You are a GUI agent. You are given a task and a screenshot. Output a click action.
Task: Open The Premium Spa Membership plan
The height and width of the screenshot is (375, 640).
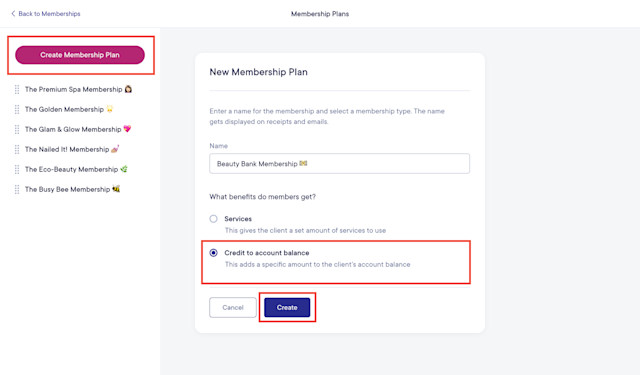pyautogui.click(x=78, y=89)
